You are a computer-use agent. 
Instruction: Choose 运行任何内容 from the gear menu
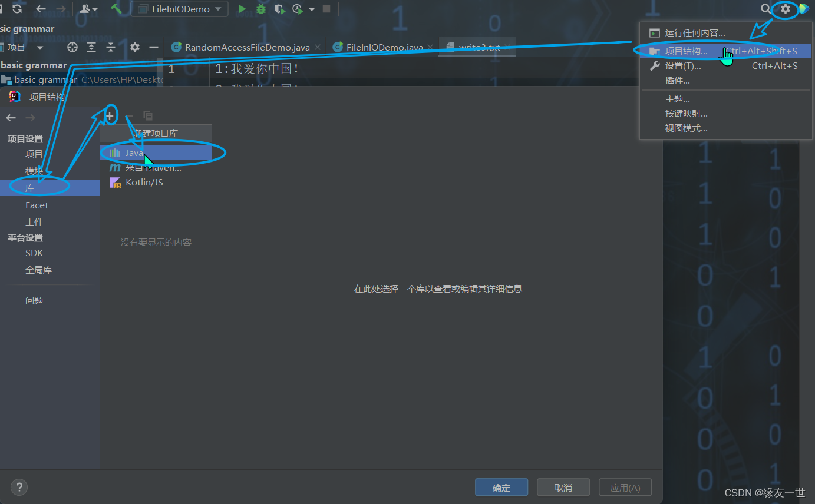click(x=726, y=33)
